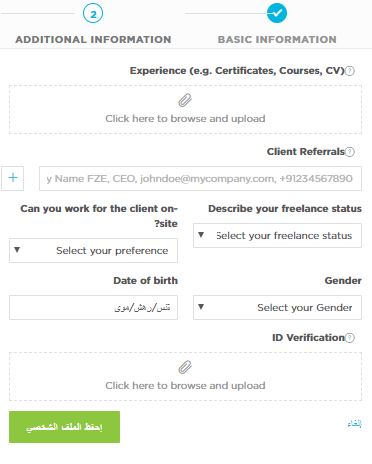372x464 pixels.
Task: Click the green save profile button
Action: point(64,427)
